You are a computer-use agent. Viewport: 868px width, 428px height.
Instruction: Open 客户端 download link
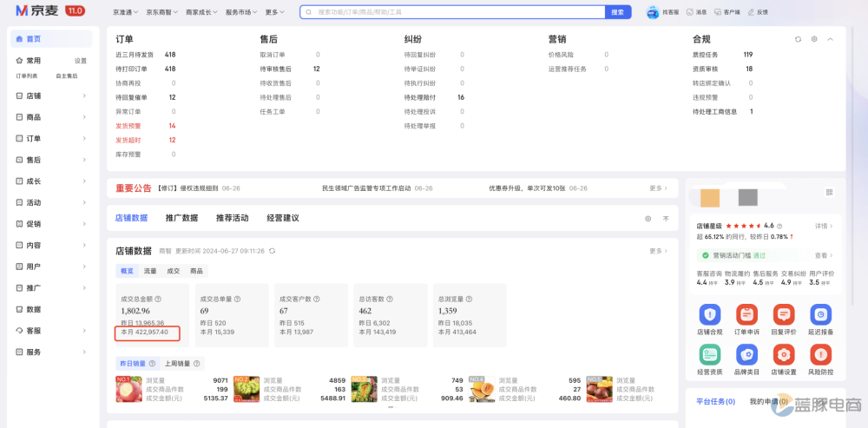pyautogui.click(x=727, y=12)
